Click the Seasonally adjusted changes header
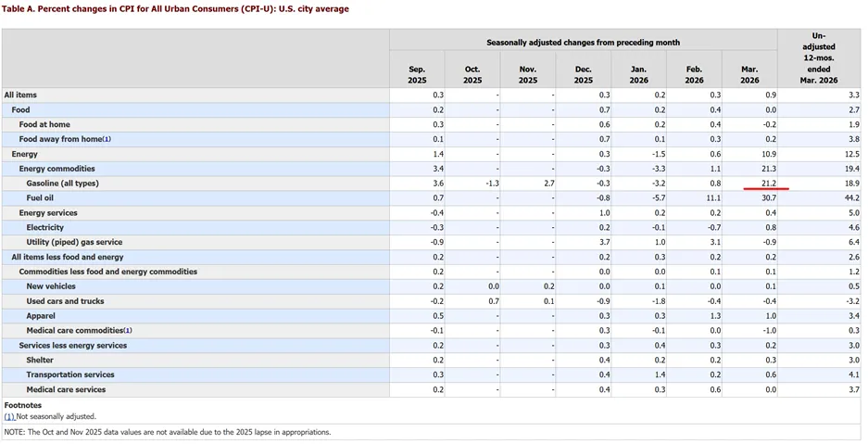868x444 pixels. 583,43
